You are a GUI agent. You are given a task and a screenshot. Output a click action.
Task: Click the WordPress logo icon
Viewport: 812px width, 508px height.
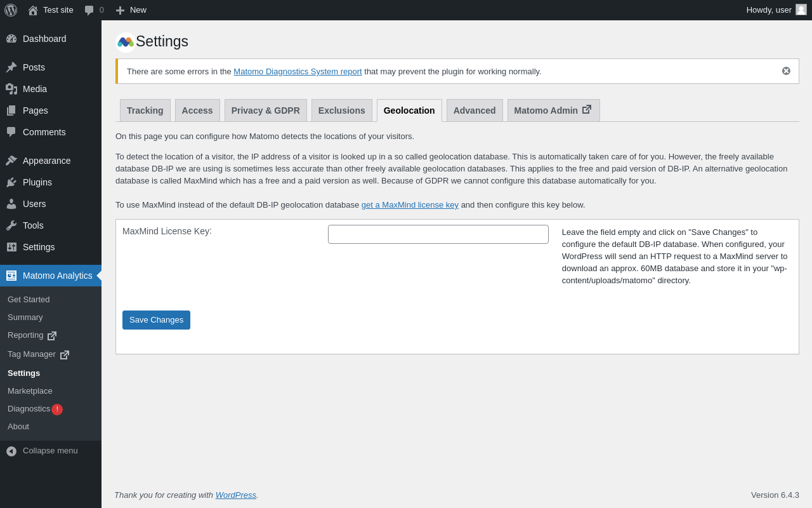click(11, 10)
